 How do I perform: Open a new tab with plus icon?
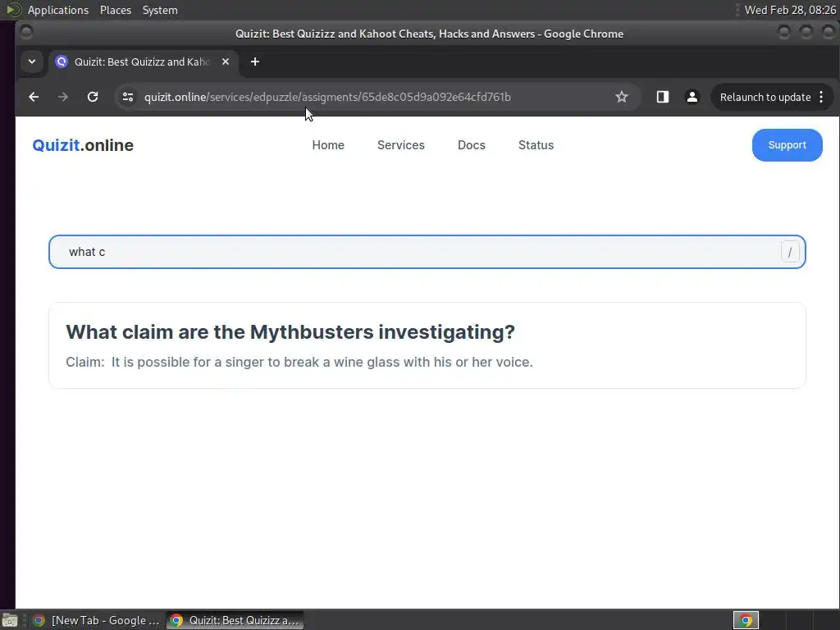[x=255, y=62]
